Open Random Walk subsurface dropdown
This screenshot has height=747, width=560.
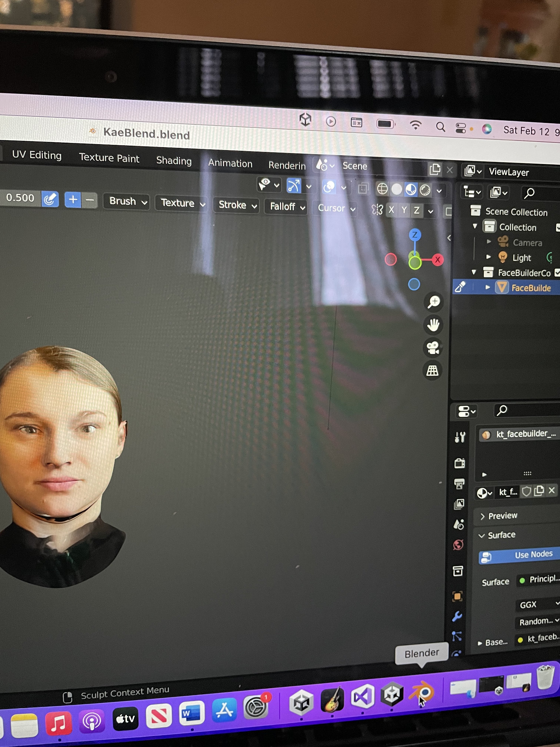click(538, 621)
